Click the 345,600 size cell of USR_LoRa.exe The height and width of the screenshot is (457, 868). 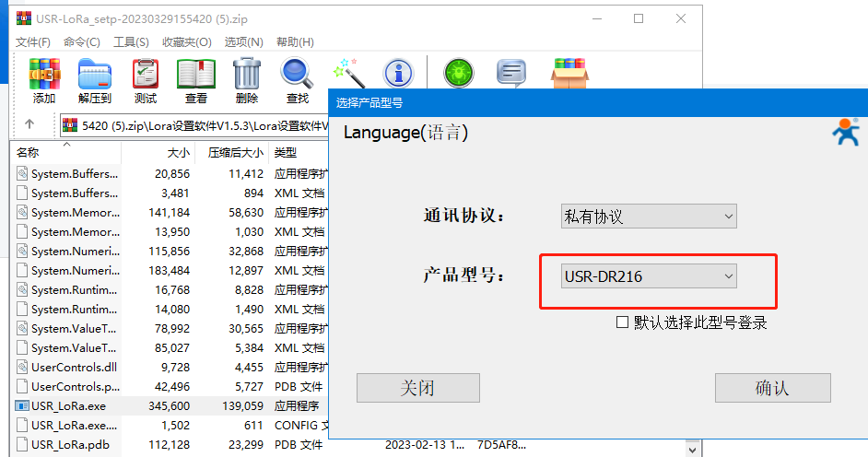point(169,405)
